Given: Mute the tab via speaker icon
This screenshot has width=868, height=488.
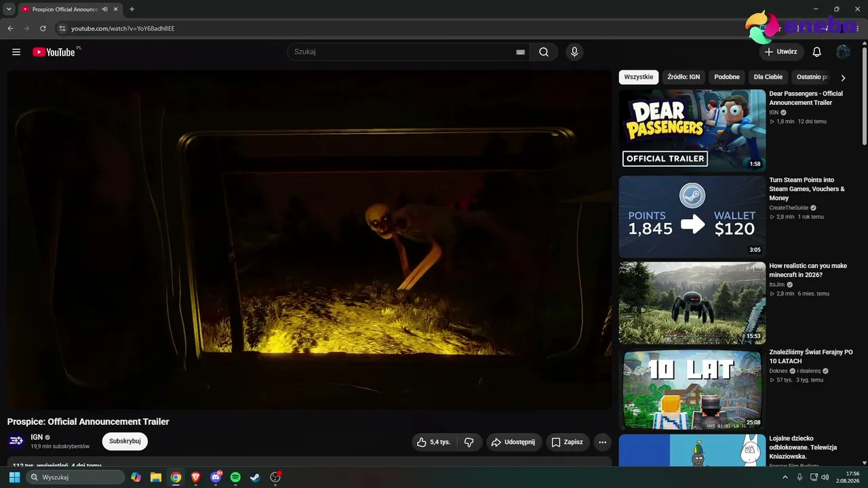Looking at the screenshot, I should 104,9.
